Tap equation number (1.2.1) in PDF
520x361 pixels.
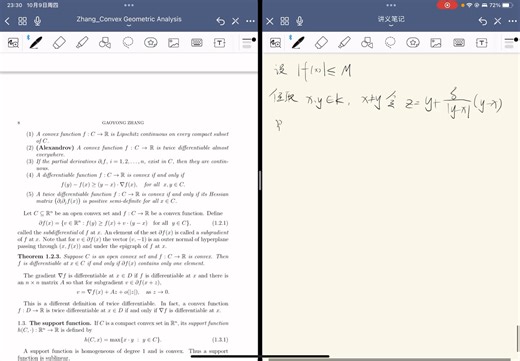[220, 223]
